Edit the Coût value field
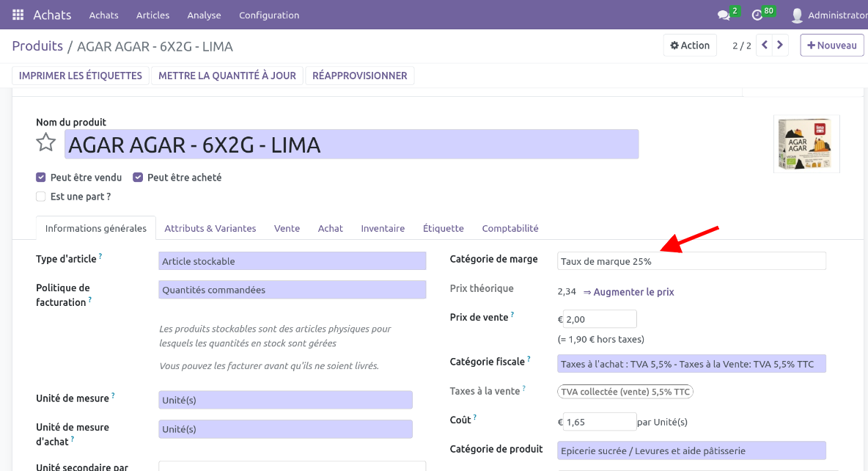Viewport: 868px width, 471px height. 600,422
